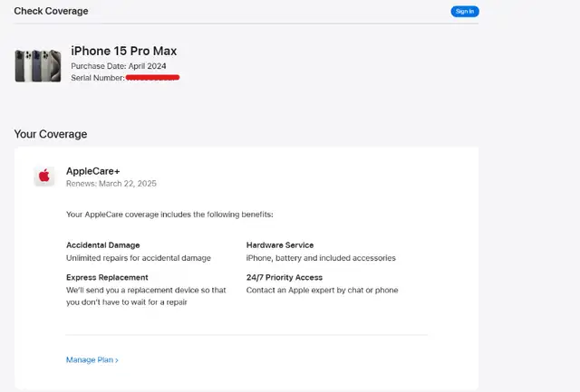Screen dimensions: 580x392
Task: Click 'We'll send you a replacement device' text
Action: [x=146, y=296]
